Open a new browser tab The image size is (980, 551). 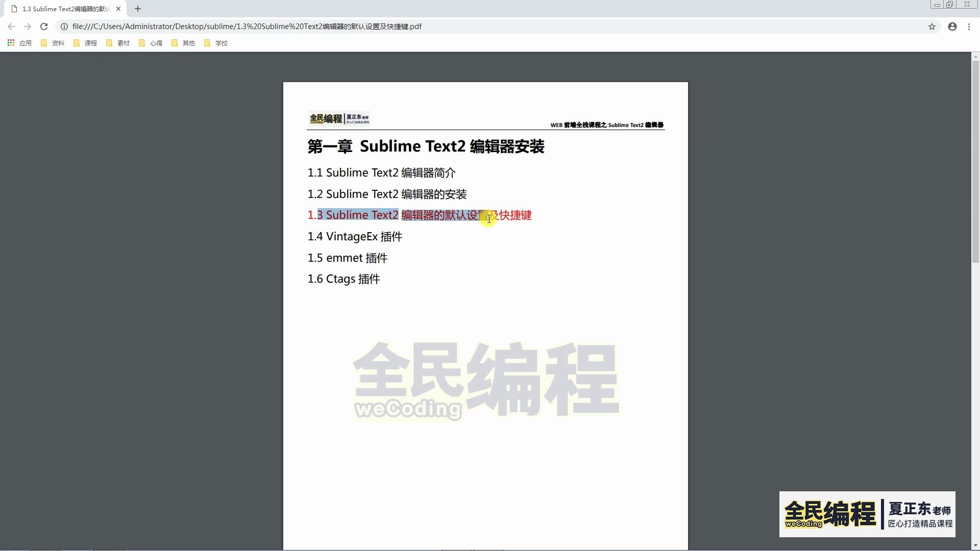(x=137, y=9)
